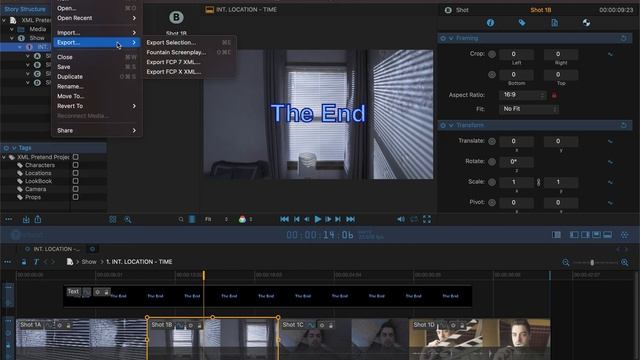Select Export FCP X XML
This screenshot has height=360, width=640.
coord(189,72)
